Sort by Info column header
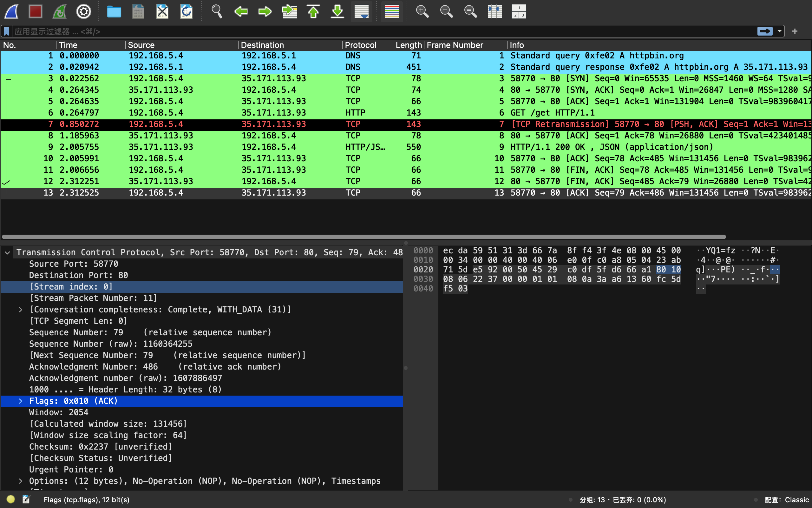The image size is (812, 508). (659, 45)
